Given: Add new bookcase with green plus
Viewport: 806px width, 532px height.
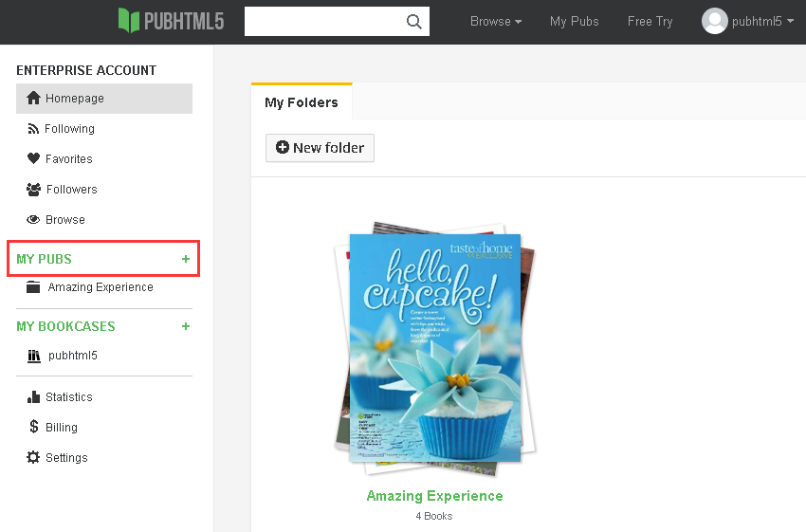Looking at the screenshot, I should tap(186, 326).
